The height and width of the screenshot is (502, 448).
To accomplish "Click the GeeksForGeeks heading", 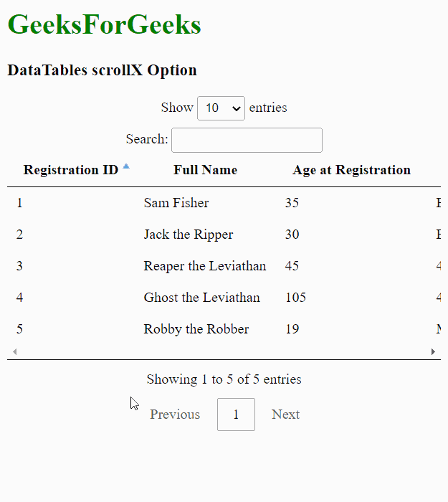I will (104, 25).
